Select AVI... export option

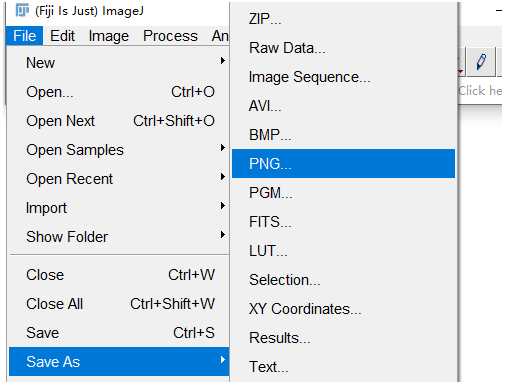pos(343,106)
